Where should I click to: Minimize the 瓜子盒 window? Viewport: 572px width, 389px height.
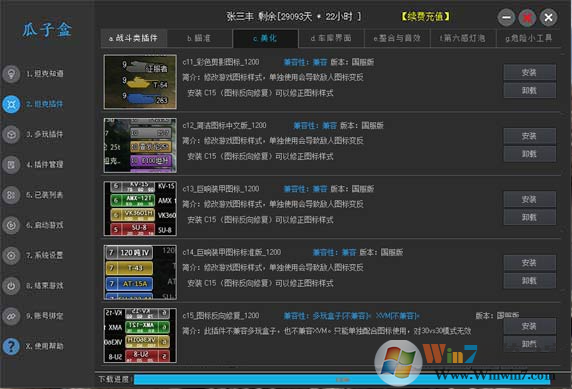(x=506, y=17)
